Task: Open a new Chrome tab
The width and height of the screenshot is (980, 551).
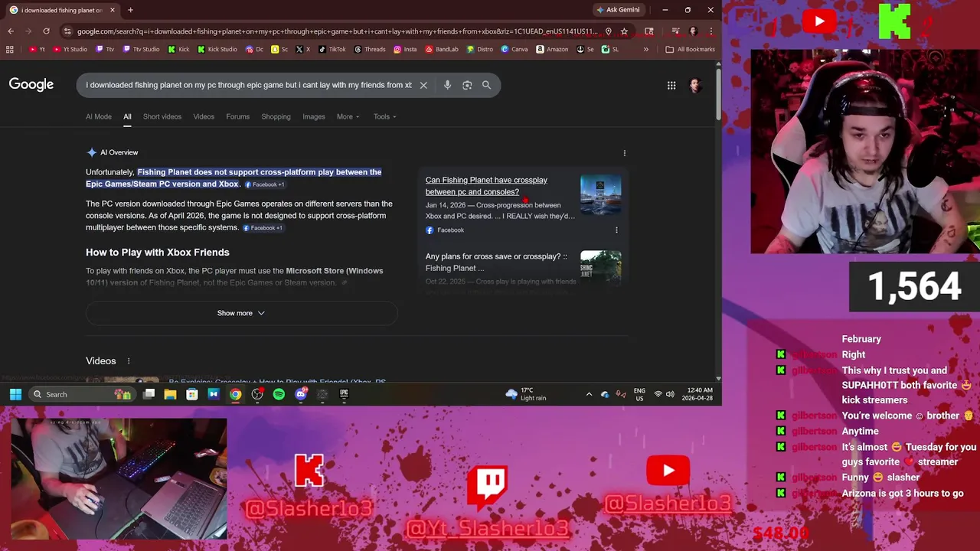Action: [130, 10]
